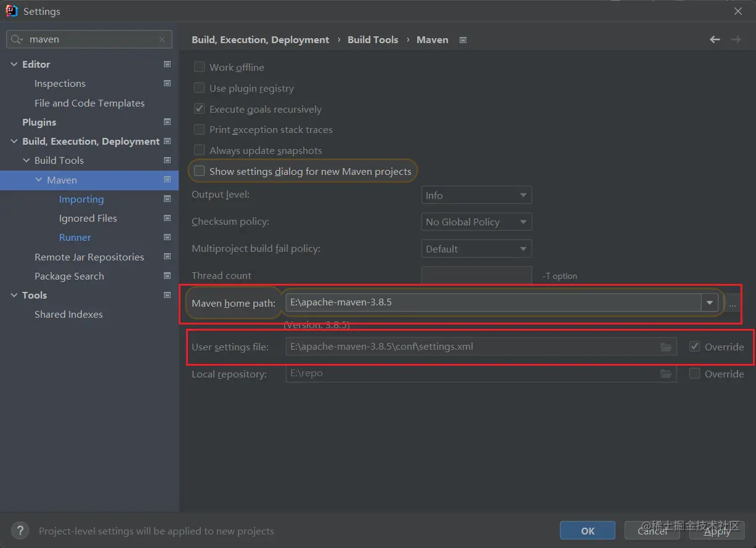Clear the maven search text with X
This screenshot has height=548, width=756.
pyautogui.click(x=162, y=39)
